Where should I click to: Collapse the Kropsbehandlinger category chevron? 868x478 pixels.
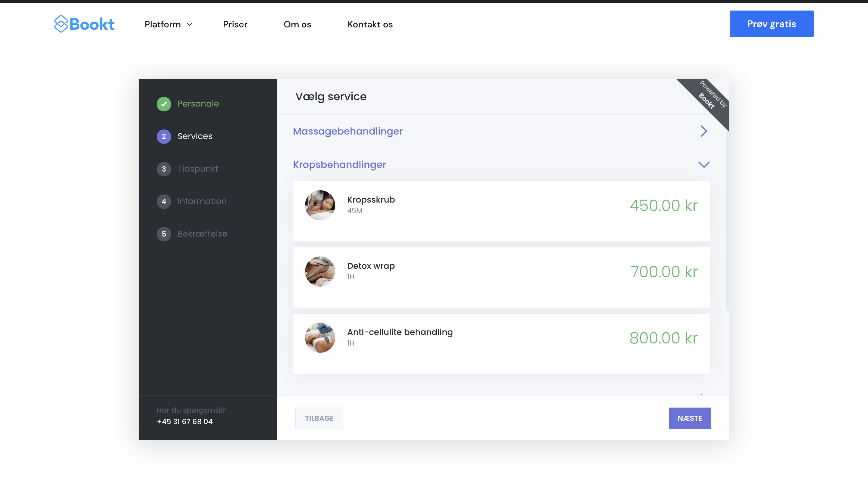(703, 165)
